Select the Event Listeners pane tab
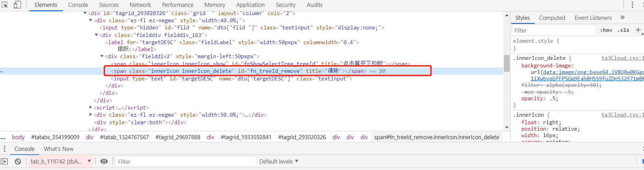 click(x=593, y=18)
